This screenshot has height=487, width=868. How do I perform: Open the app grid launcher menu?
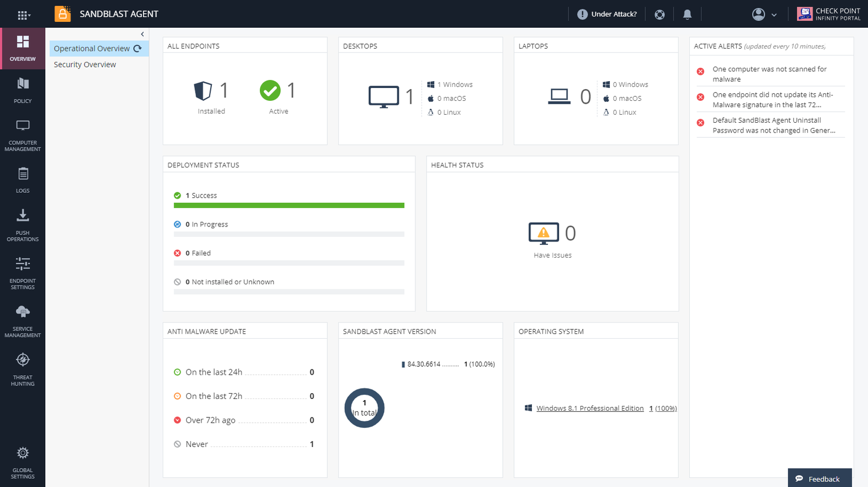[x=23, y=14]
